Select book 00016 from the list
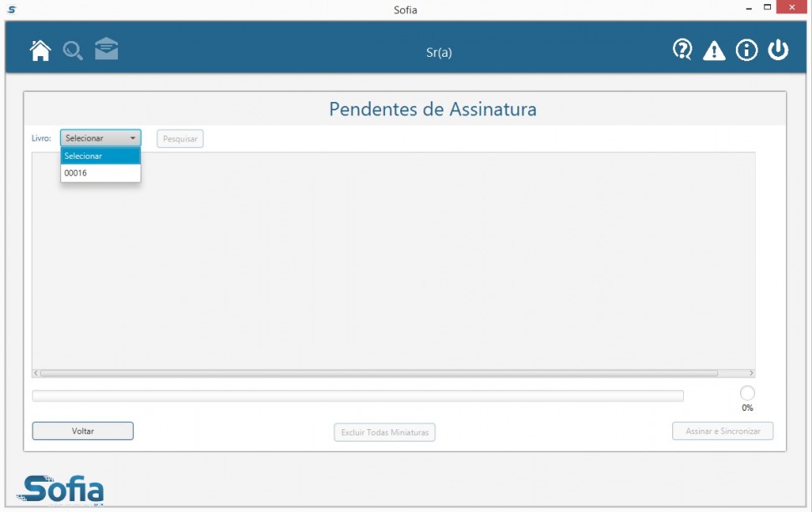The height and width of the screenshot is (512, 812). tap(100, 173)
